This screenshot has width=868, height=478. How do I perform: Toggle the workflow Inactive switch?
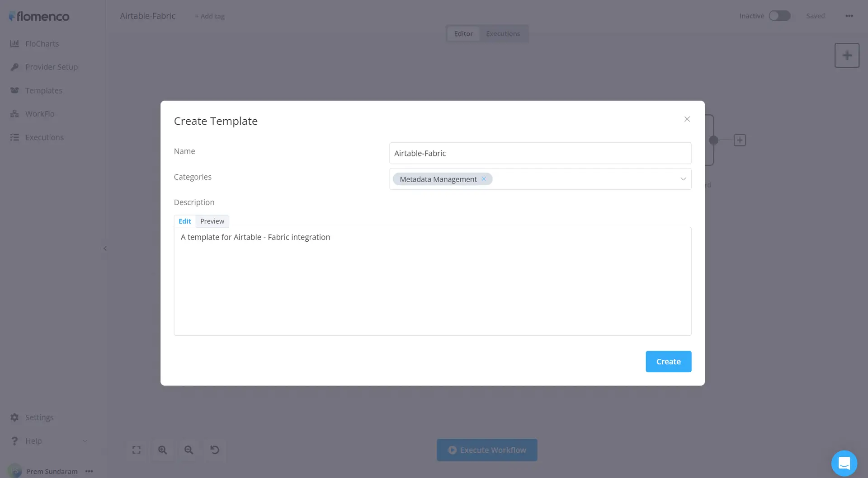point(779,16)
